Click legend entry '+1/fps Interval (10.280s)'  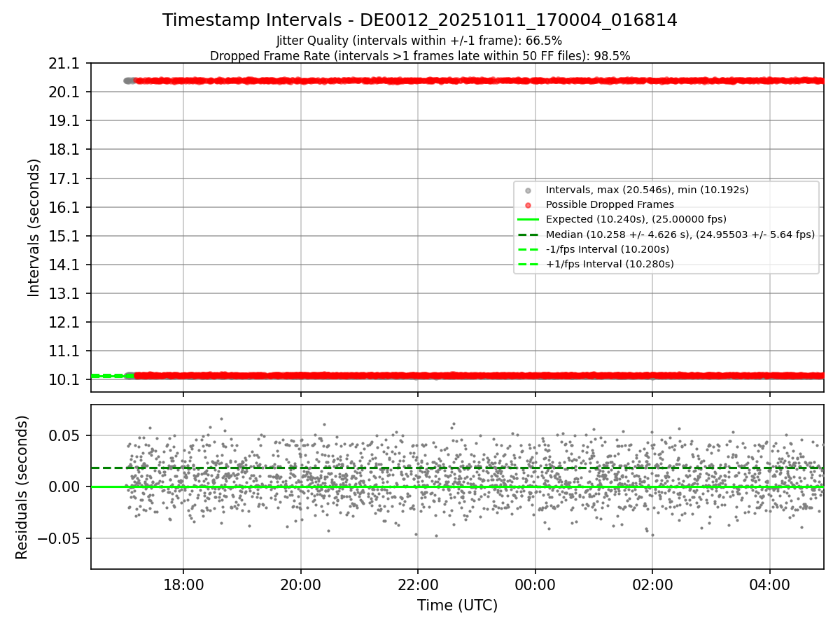[610, 264]
